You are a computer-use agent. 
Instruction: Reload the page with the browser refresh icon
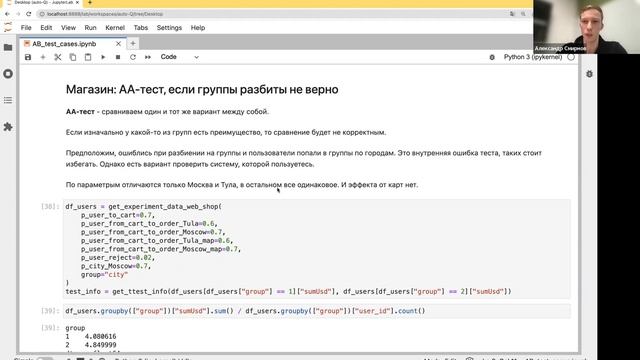pyautogui.click(x=29, y=14)
